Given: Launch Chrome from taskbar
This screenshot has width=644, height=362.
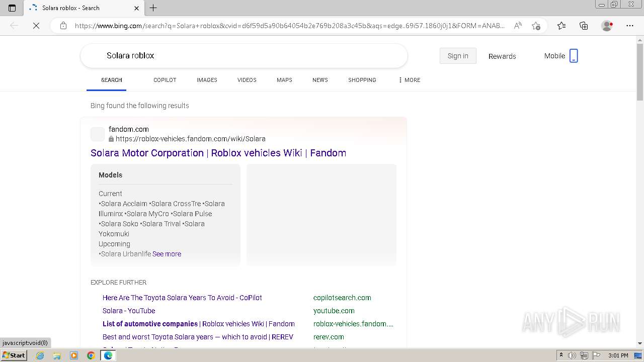Looking at the screenshot, I should (x=91, y=355).
